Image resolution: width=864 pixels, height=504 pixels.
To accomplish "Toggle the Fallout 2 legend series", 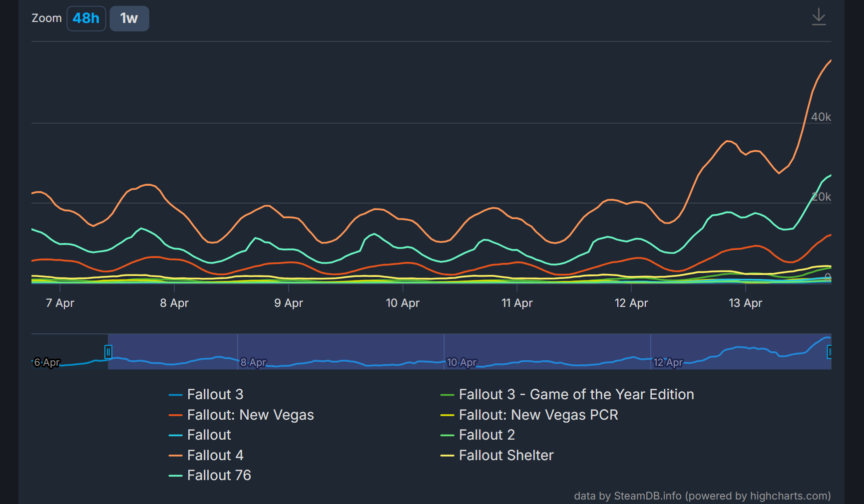I will click(x=477, y=435).
